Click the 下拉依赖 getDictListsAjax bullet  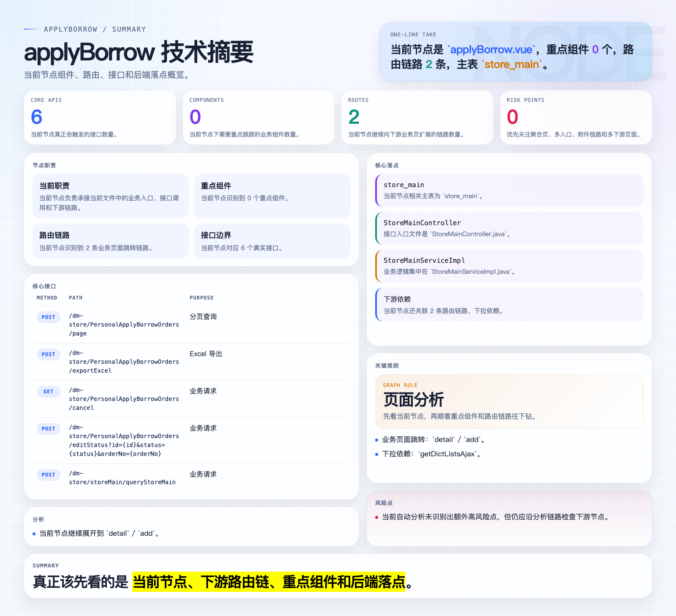click(x=431, y=454)
